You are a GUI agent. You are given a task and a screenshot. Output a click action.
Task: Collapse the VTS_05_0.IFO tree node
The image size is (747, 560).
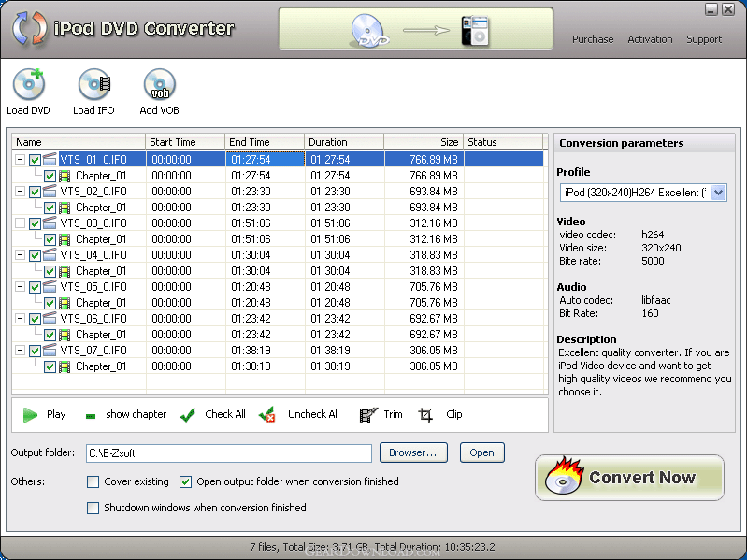pyautogui.click(x=20, y=287)
